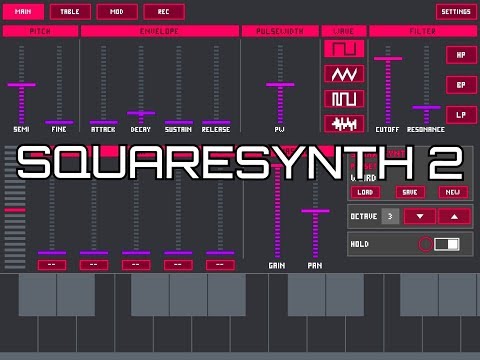480x360 pixels.
Task: Click the Envelope section header
Action: [x=160, y=31]
